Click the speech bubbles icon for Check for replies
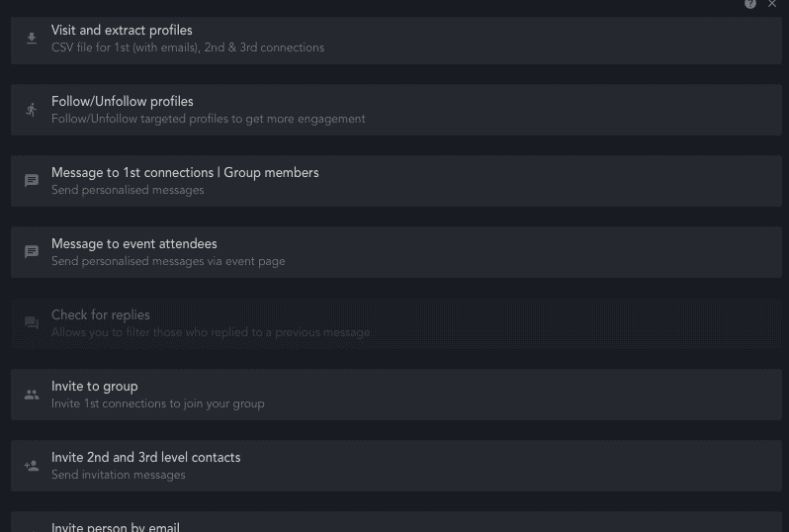 coord(32,322)
